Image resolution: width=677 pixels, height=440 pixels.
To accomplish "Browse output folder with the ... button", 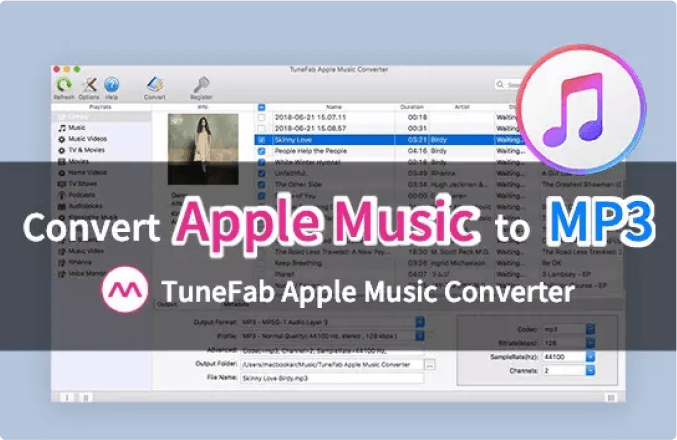I will (x=430, y=365).
